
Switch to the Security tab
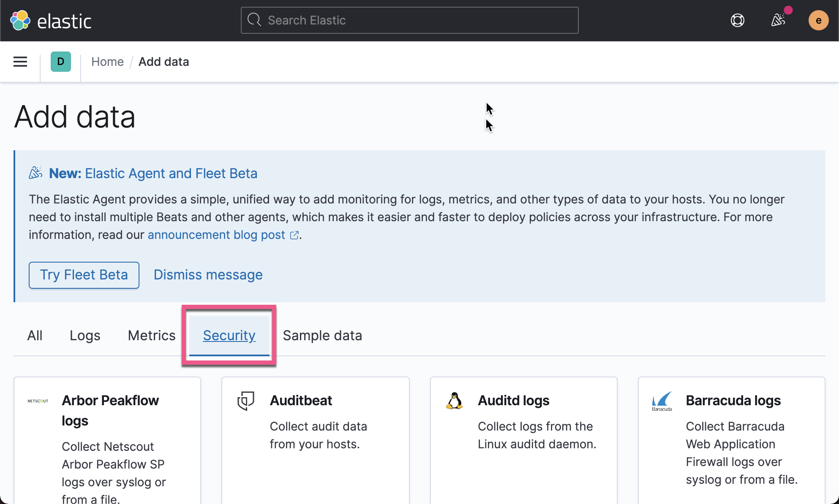click(x=229, y=335)
